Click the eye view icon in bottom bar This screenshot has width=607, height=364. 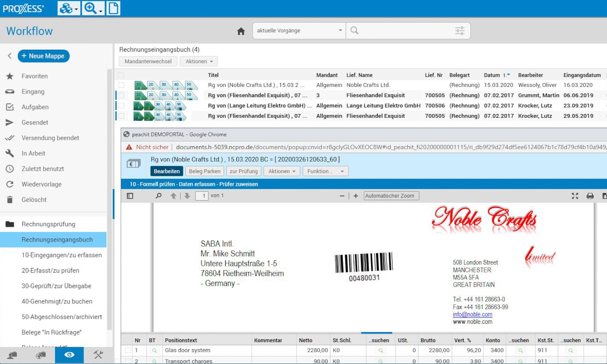coord(69,355)
